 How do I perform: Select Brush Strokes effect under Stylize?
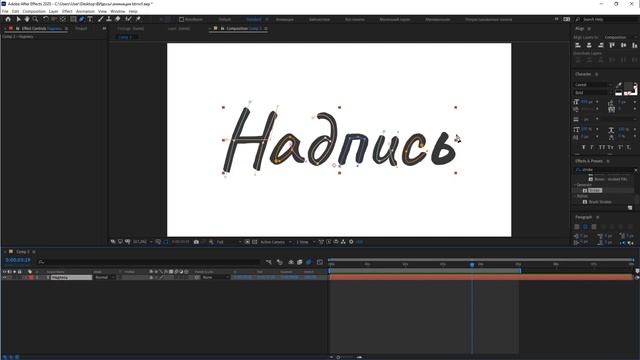pos(600,202)
